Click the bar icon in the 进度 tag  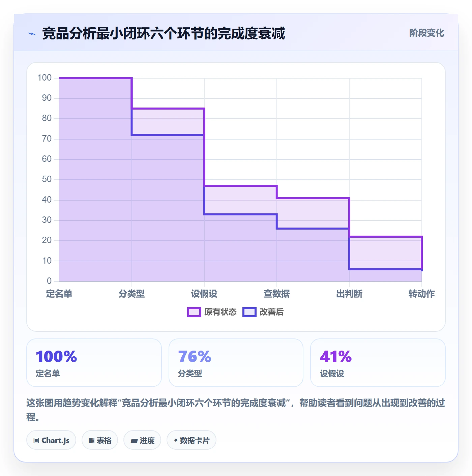tap(134, 441)
